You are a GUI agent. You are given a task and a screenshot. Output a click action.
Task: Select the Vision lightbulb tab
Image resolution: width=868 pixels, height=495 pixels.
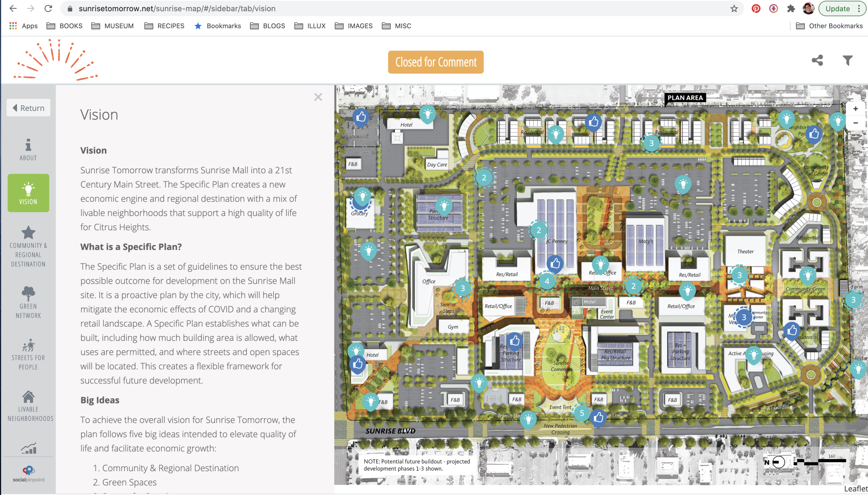coord(28,193)
